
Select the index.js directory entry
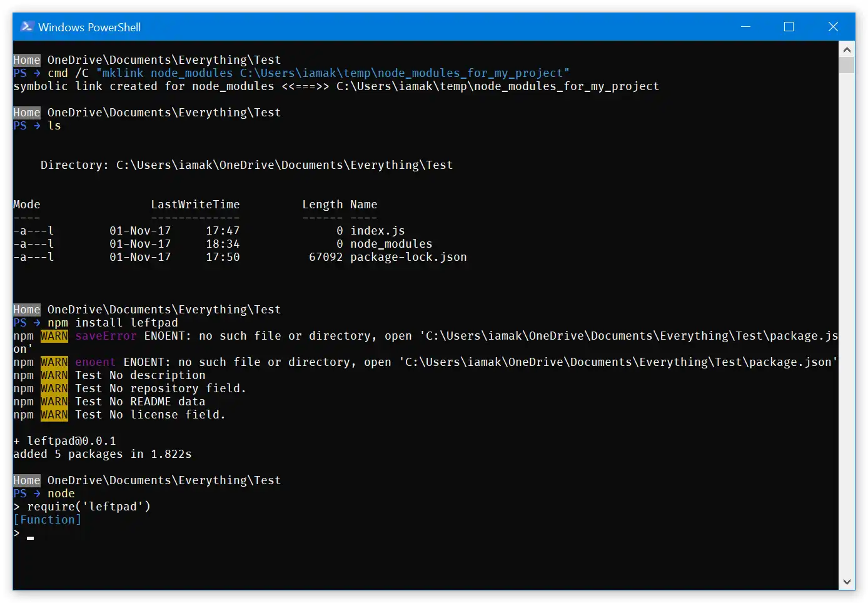(377, 230)
